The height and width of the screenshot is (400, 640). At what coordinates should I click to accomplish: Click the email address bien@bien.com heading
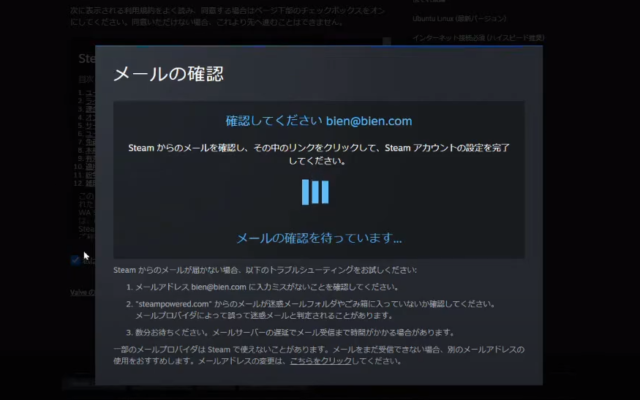(x=369, y=121)
